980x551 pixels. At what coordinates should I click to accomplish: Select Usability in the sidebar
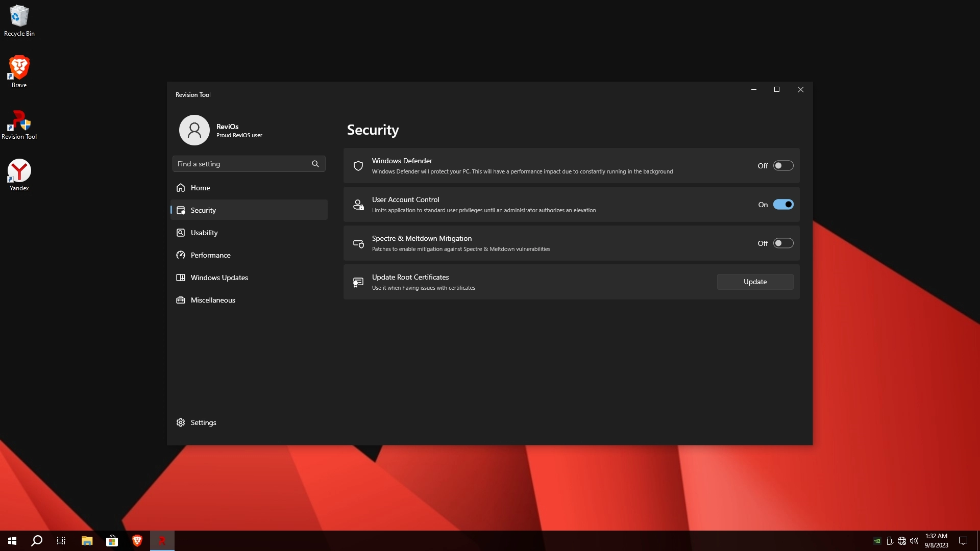click(204, 233)
